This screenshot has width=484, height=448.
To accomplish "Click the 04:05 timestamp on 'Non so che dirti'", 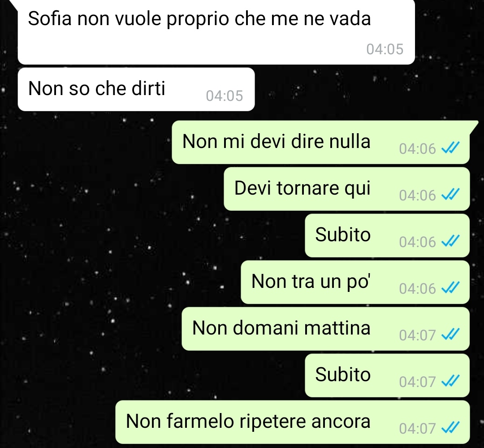I will (x=225, y=96).
